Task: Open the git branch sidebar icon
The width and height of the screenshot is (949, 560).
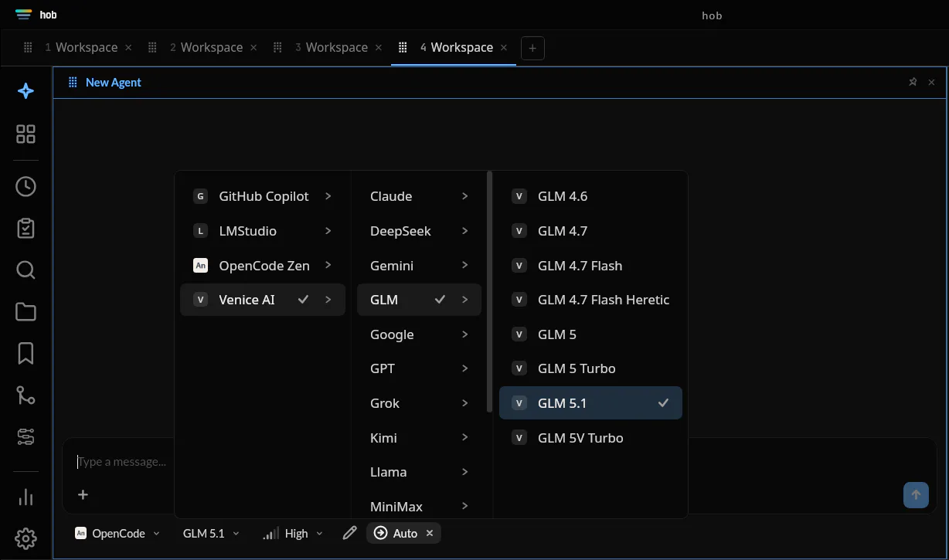Action: (x=26, y=395)
